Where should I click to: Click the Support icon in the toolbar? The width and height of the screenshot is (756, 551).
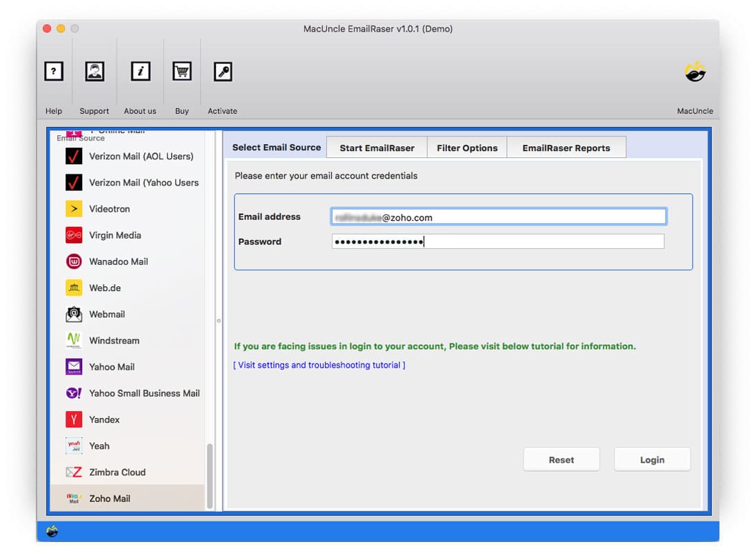click(94, 71)
